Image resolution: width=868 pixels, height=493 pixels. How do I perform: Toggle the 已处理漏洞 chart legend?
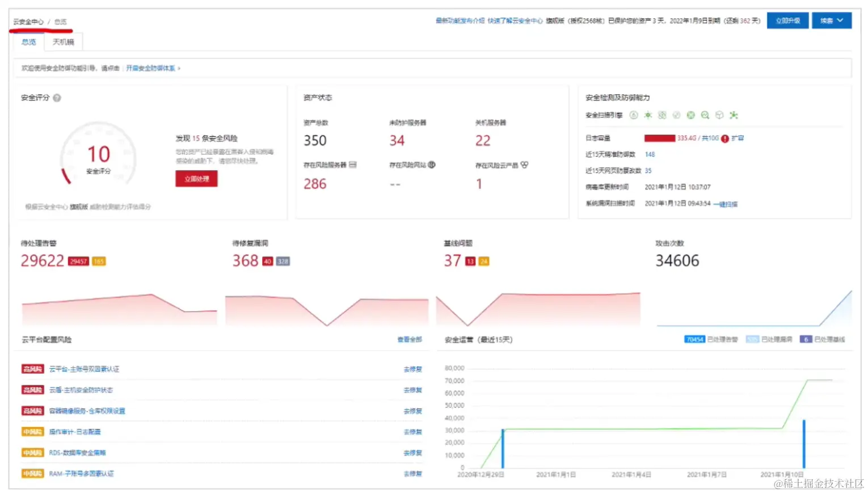(x=769, y=339)
